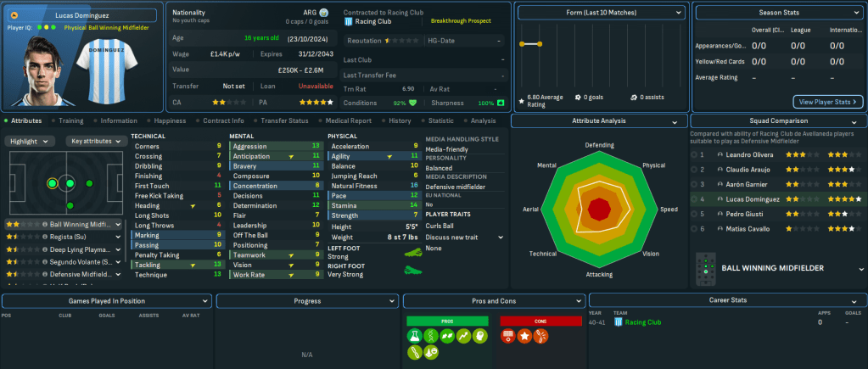This screenshot has width=868, height=369.
Task: Select the highlighted midfield position on the pitch
Action: click(x=52, y=182)
